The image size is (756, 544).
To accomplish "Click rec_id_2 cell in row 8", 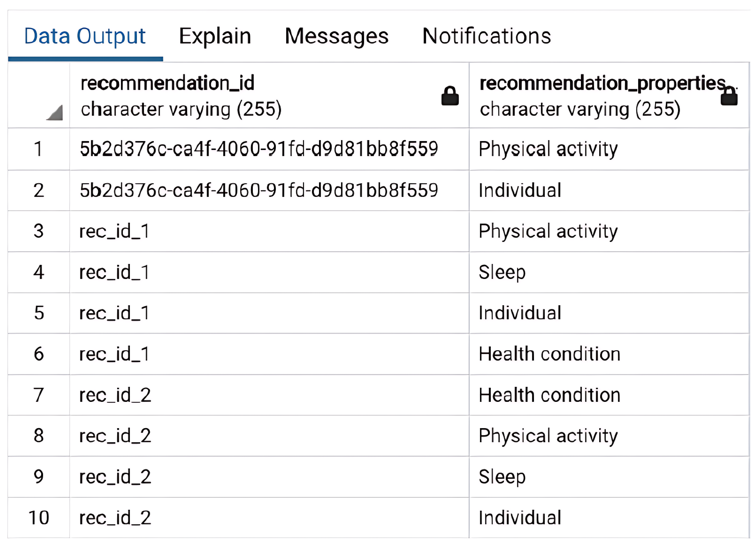I will 115,436.
